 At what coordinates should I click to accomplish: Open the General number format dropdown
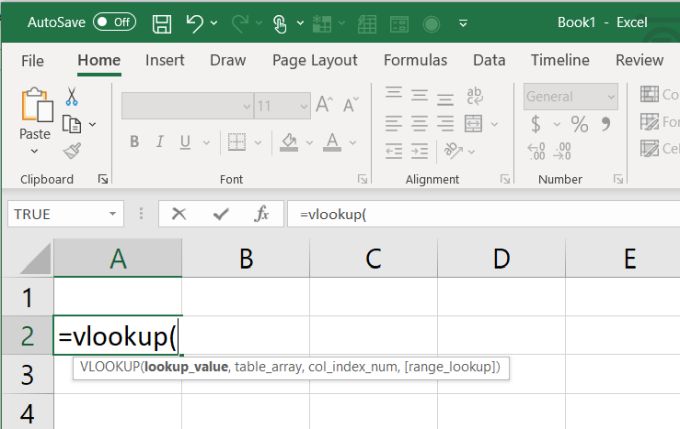(x=609, y=97)
